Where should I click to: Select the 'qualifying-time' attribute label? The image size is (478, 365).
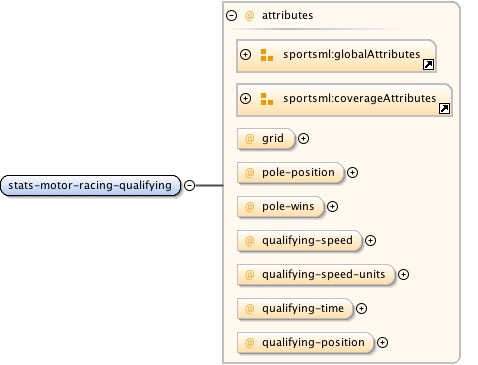point(303,309)
